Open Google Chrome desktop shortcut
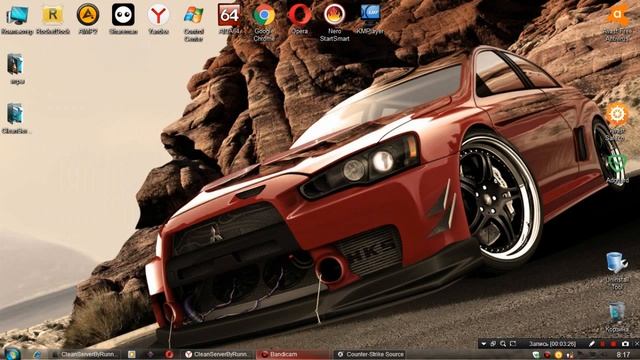 click(x=264, y=22)
